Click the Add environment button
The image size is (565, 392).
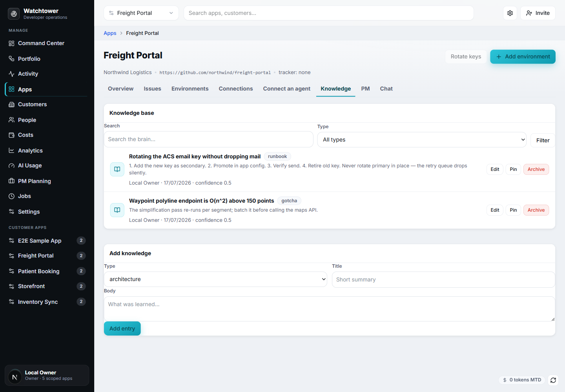coord(523,56)
